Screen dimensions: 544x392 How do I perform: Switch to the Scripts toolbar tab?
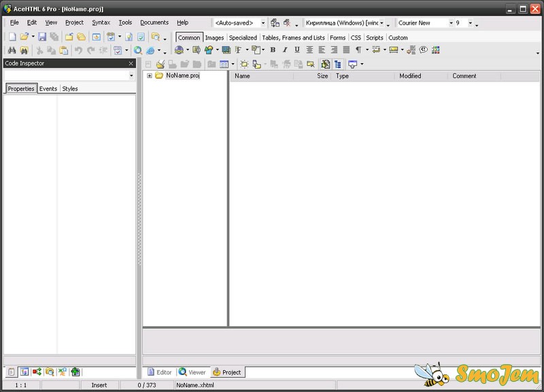(x=375, y=38)
